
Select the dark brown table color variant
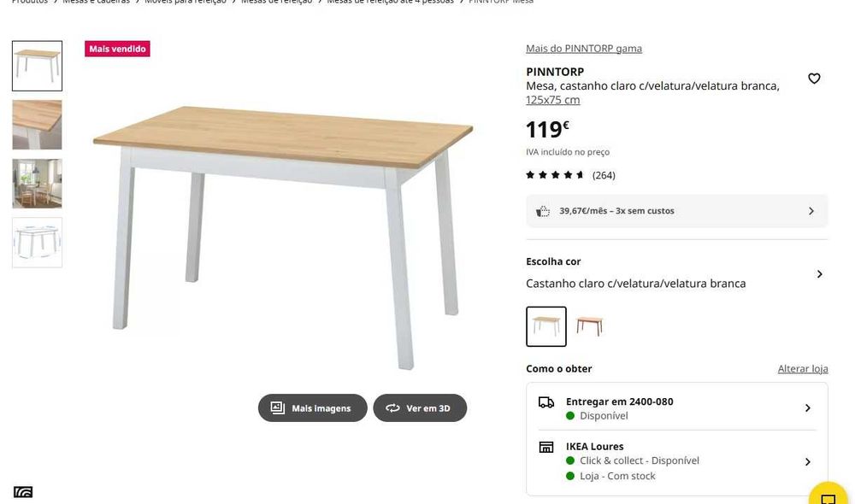click(589, 326)
